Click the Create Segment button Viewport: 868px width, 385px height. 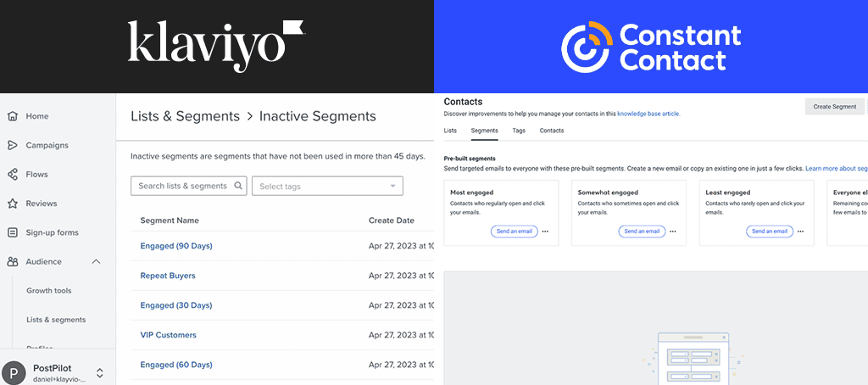tap(834, 106)
